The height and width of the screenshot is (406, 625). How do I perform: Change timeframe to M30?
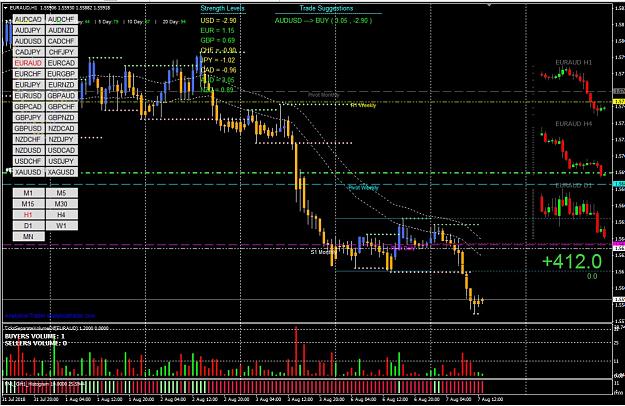click(x=61, y=204)
